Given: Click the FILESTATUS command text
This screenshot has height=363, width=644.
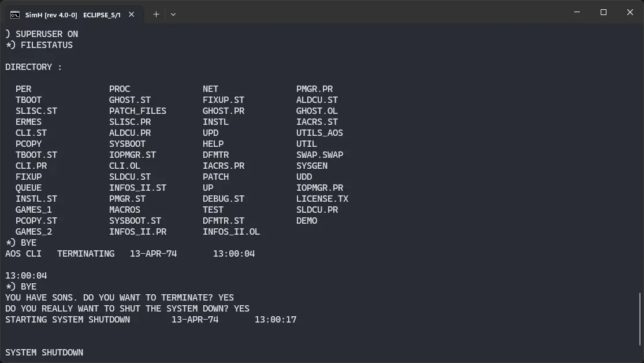Looking at the screenshot, I should [46, 45].
